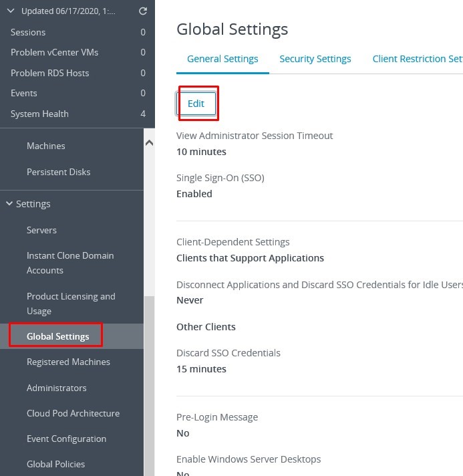Open Global Policies
Screen dimensions: 463x476
click(x=55, y=464)
